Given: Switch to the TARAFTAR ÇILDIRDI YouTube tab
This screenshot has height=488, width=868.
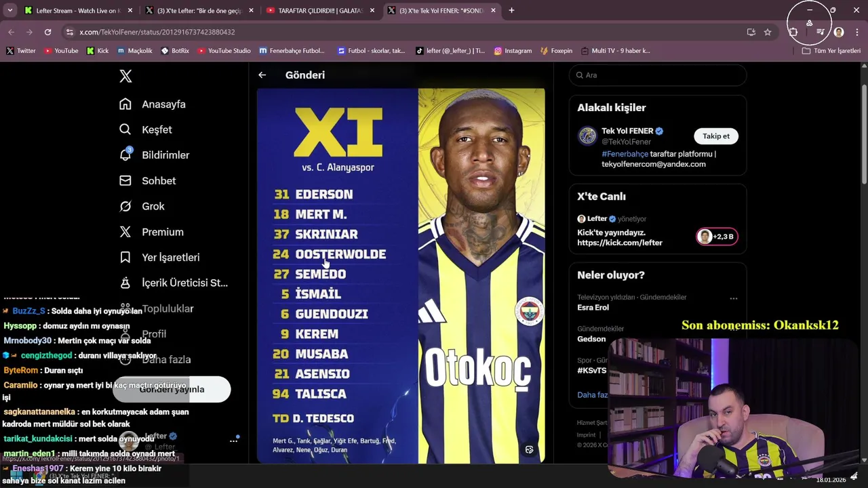Looking at the screenshot, I should (x=320, y=10).
